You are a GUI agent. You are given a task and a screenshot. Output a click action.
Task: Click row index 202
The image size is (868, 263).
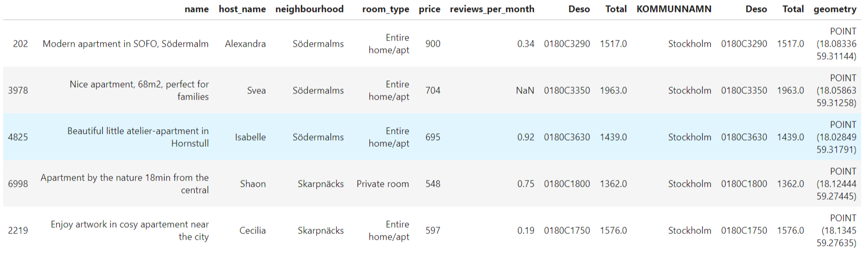(x=20, y=44)
